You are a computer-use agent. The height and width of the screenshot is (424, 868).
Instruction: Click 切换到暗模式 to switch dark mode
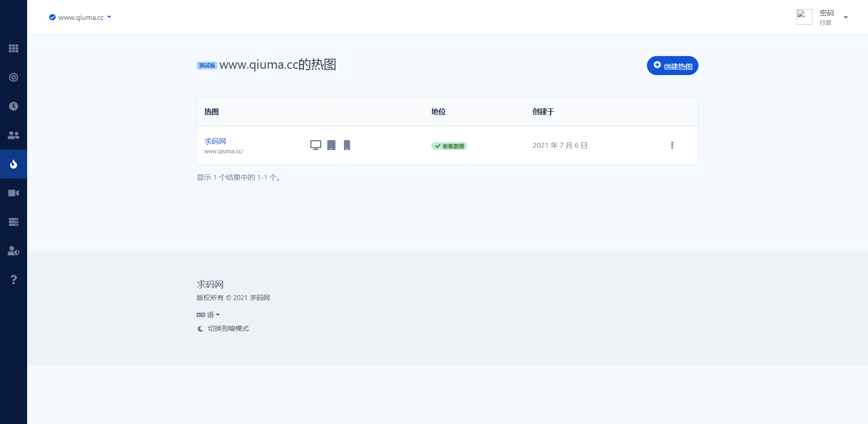223,329
